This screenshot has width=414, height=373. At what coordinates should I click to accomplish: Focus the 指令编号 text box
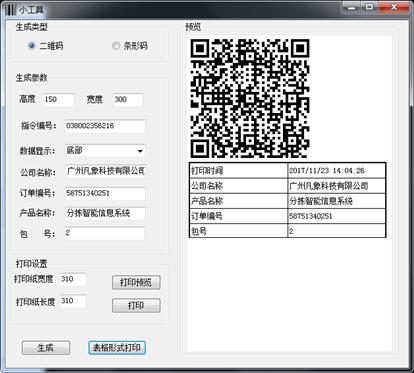[105, 126]
